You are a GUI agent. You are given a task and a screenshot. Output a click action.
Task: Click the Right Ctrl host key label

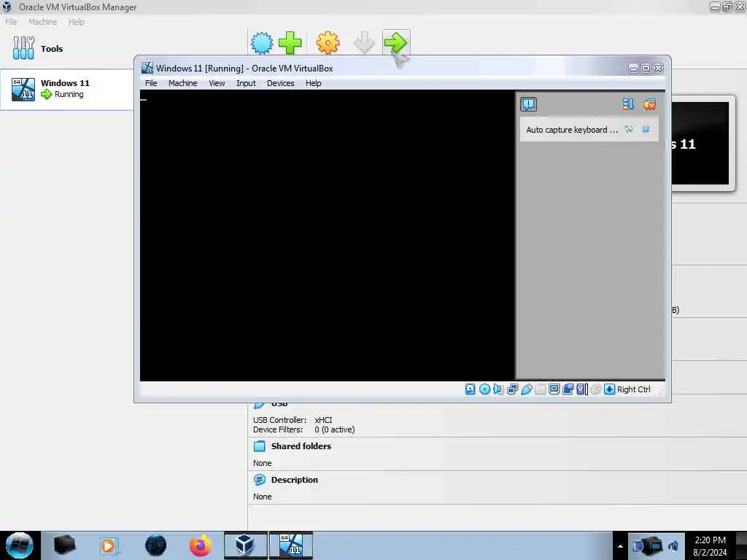tap(634, 389)
